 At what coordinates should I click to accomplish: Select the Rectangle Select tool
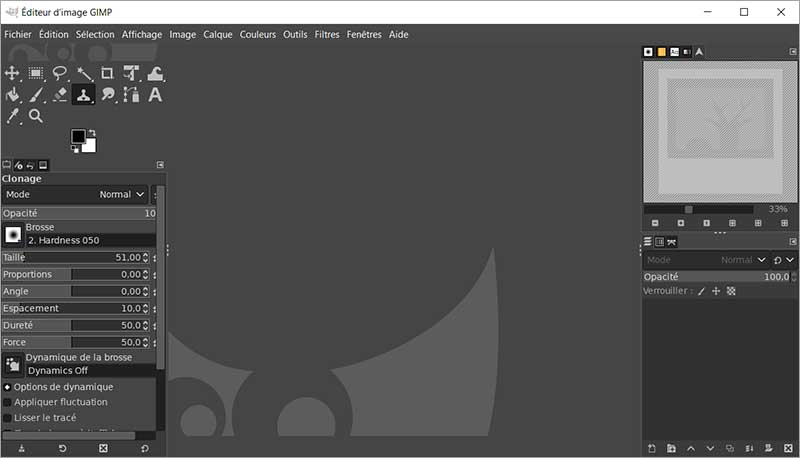coord(36,73)
